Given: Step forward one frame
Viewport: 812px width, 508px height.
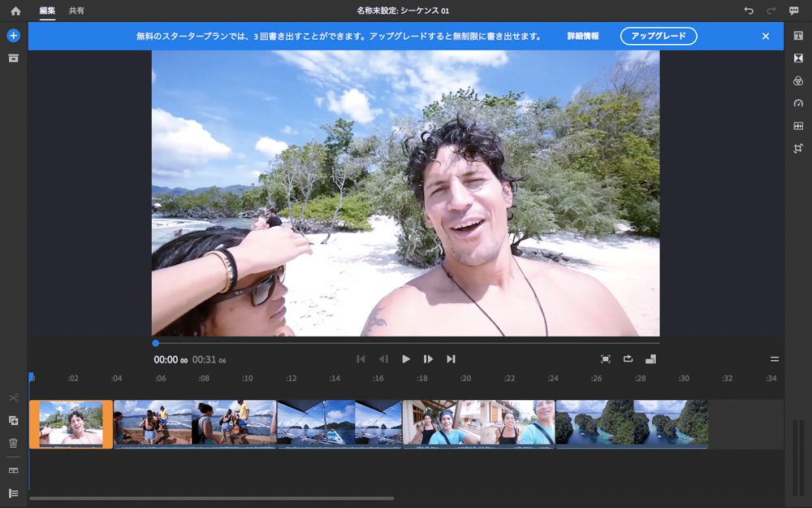Looking at the screenshot, I should point(428,358).
